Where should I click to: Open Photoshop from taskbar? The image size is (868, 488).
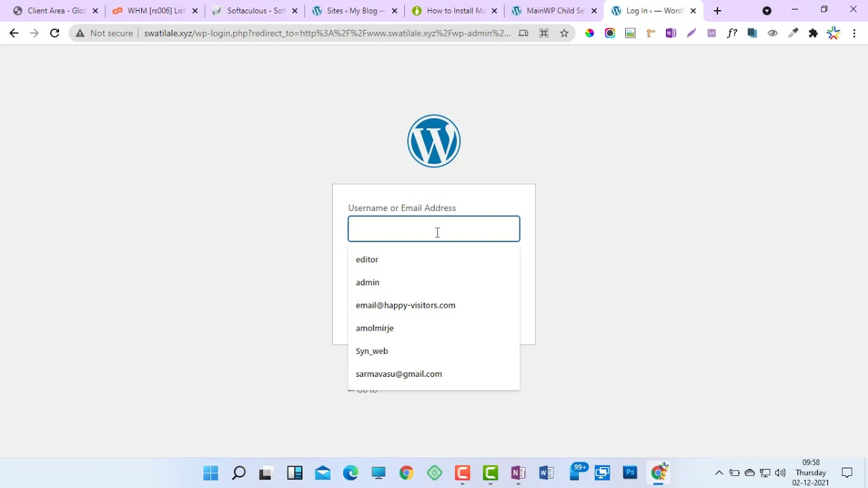(x=630, y=473)
